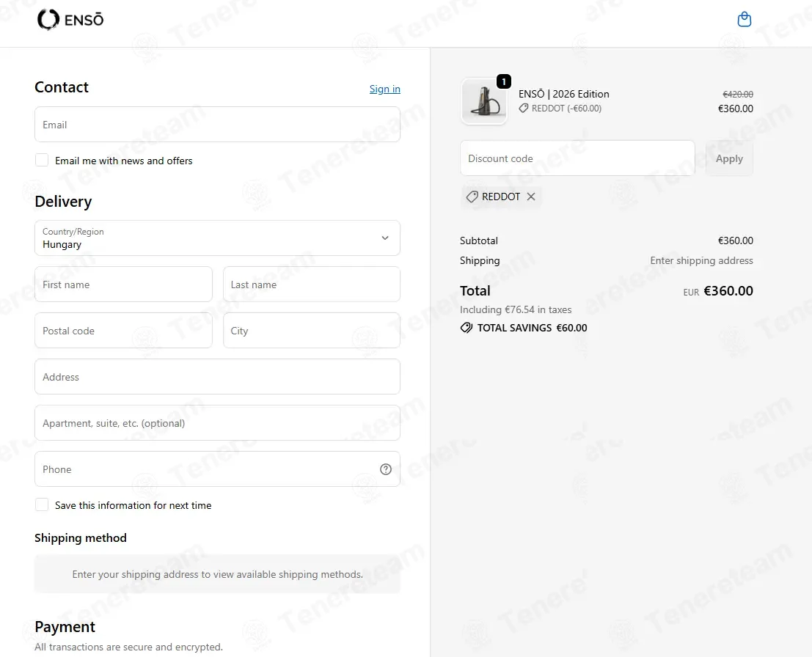
Task: Click the quantity badge on product image
Action: 504,81
